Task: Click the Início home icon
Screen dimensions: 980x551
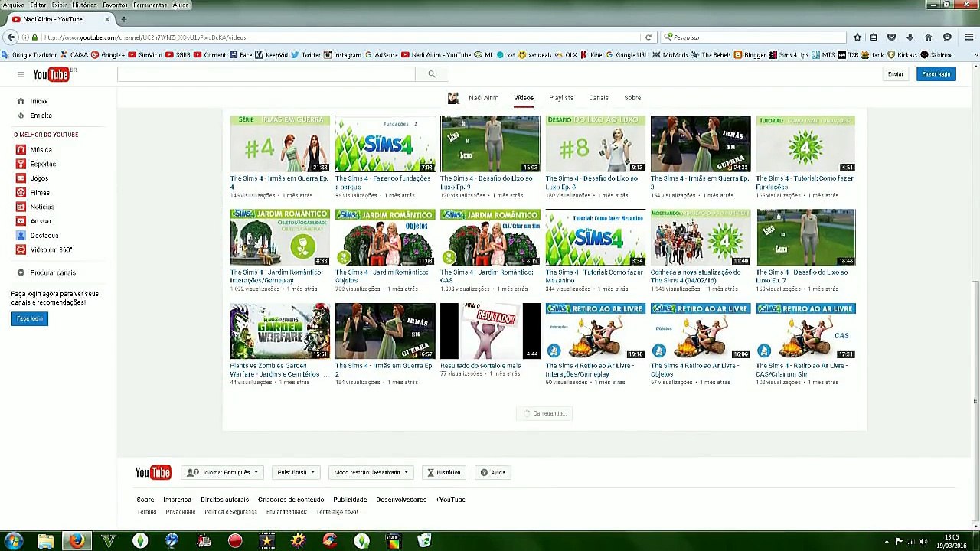Action: click(x=21, y=101)
